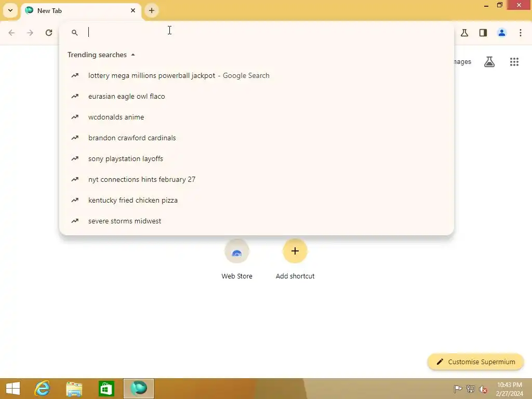
Task: Open the Web Store shortcut
Action: click(237, 259)
